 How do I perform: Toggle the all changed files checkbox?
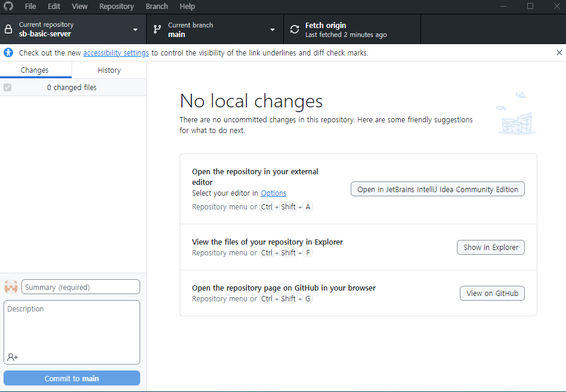coord(8,87)
